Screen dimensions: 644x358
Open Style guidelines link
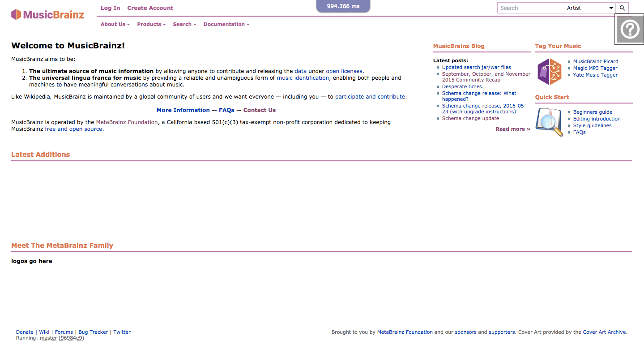593,125
